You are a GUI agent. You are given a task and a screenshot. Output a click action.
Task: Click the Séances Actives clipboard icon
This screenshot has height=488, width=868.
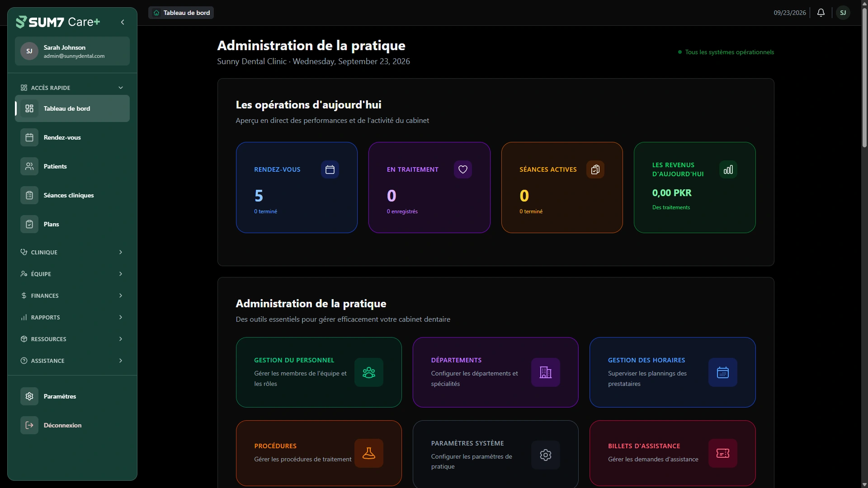pos(595,169)
